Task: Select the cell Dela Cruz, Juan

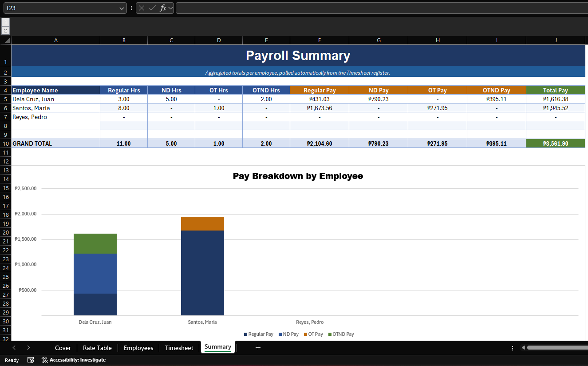Action: pyautogui.click(x=56, y=99)
